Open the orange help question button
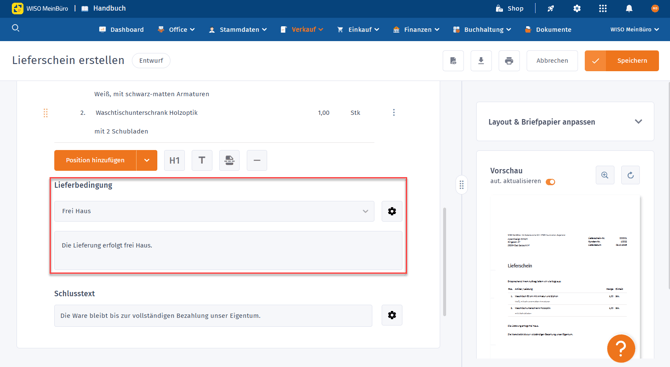The height and width of the screenshot is (367, 670). point(621,349)
